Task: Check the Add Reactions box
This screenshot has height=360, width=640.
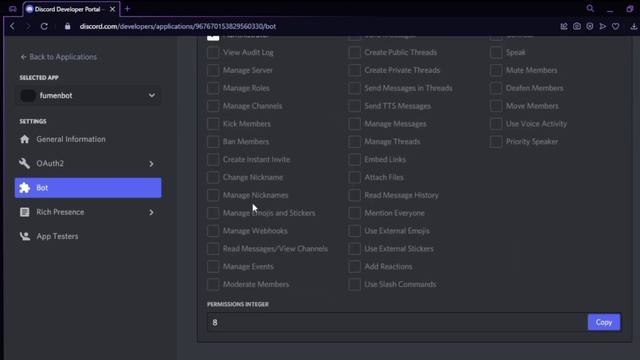Action: pos(355,267)
